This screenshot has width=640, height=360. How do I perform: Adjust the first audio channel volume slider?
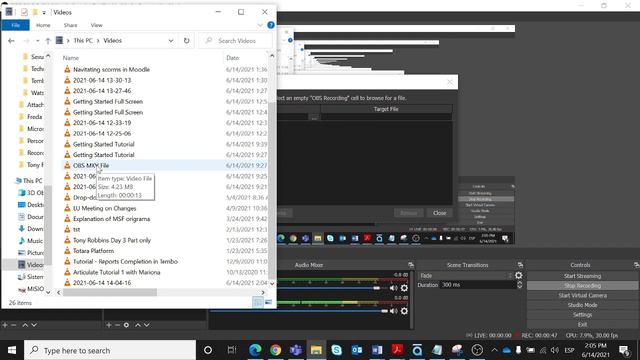[376, 288]
